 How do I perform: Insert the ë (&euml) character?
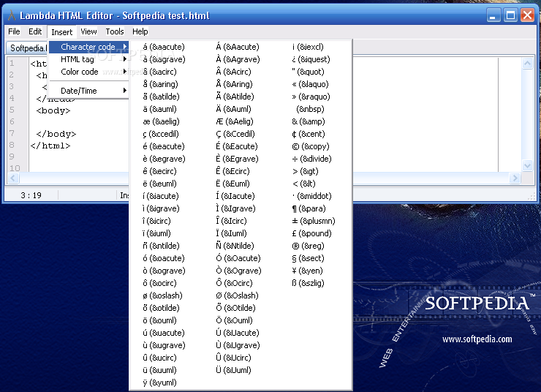(x=159, y=184)
